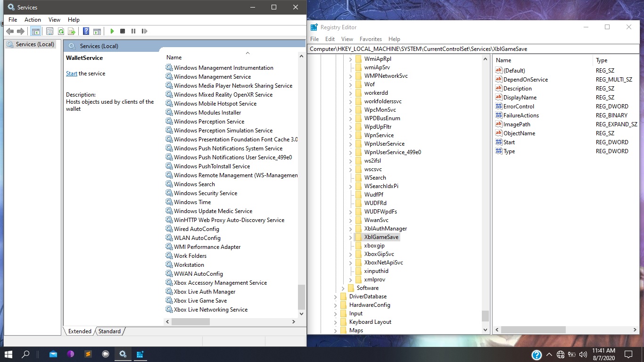Image resolution: width=644 pixels, height=362 pixels.
Task: Click Registry values horizontal scrollbar thumb
Action: (x=534, y=329)
